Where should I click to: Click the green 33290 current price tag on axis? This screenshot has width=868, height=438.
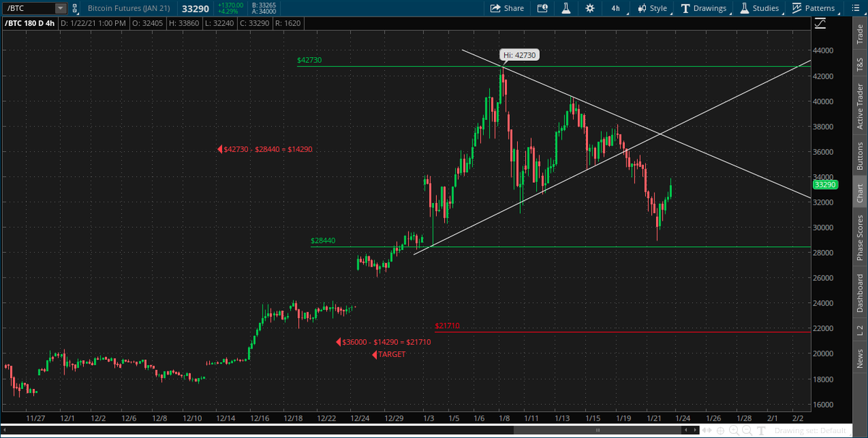pos(825,184)
